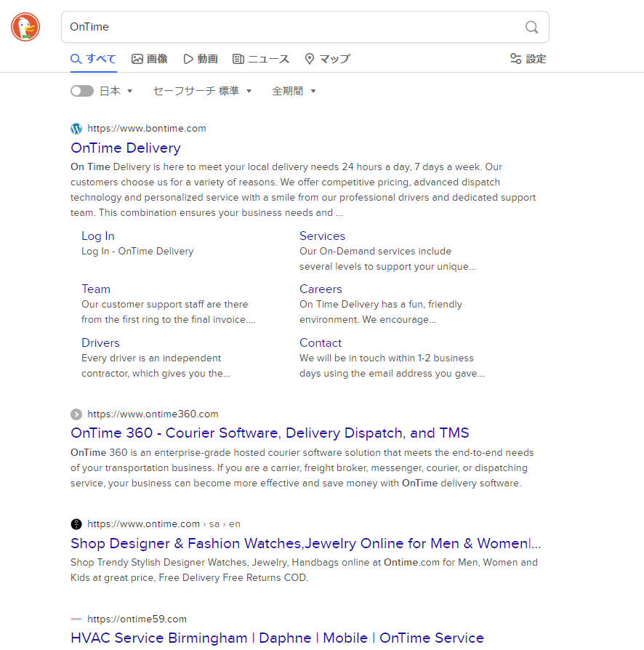Click the settings sliders icon
This screenshot has width=644, height=650.
pos(515,59)
